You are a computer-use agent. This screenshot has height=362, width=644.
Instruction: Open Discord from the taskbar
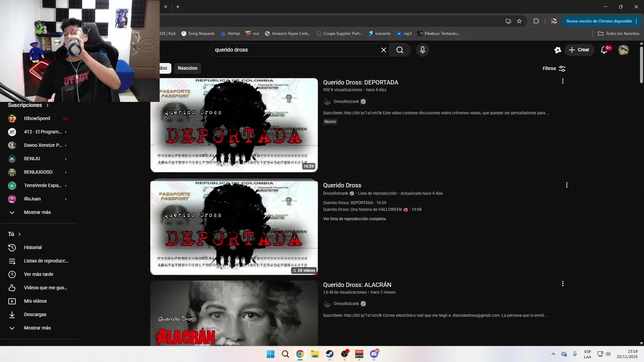point(374,354)
